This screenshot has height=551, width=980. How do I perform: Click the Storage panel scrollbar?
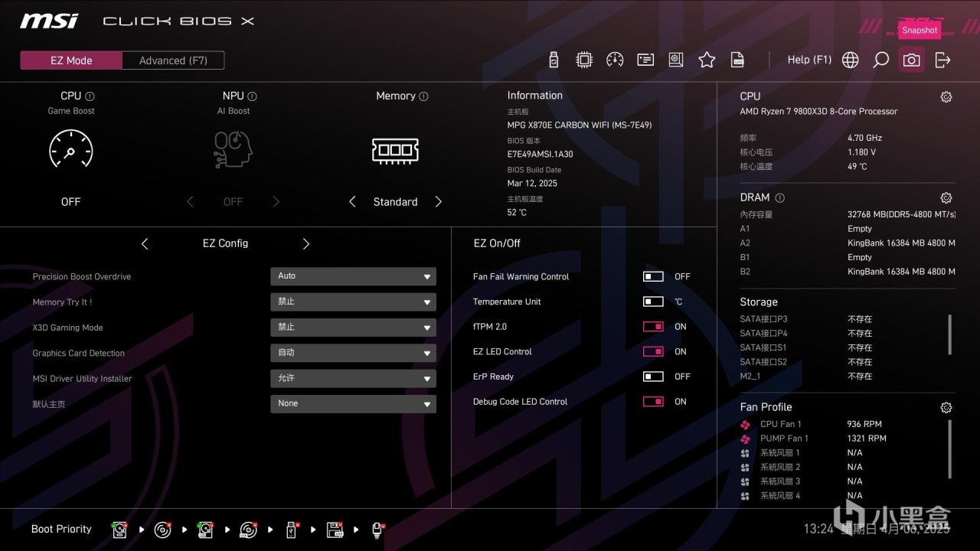[x=950, y=334]
